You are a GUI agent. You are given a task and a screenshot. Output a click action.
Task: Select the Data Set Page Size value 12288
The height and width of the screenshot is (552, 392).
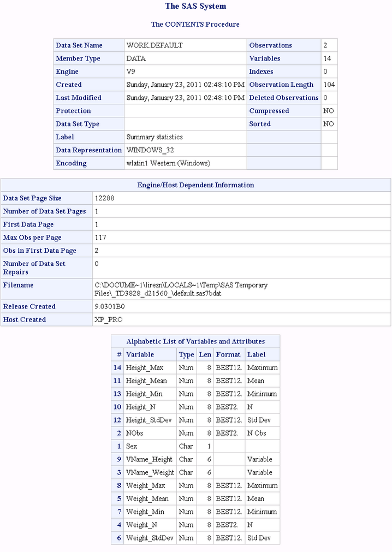[x=104, y=198]
